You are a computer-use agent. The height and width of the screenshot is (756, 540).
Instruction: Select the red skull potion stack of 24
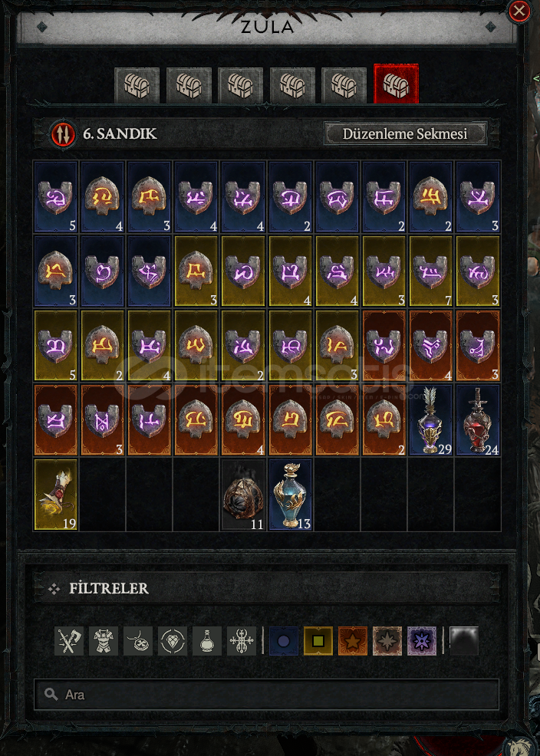(478, 420)
